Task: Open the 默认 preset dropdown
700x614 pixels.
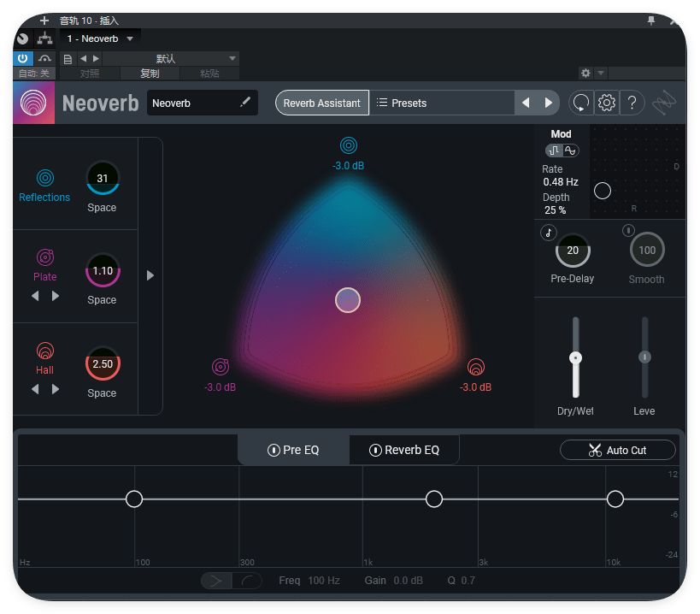Action: 171,58
